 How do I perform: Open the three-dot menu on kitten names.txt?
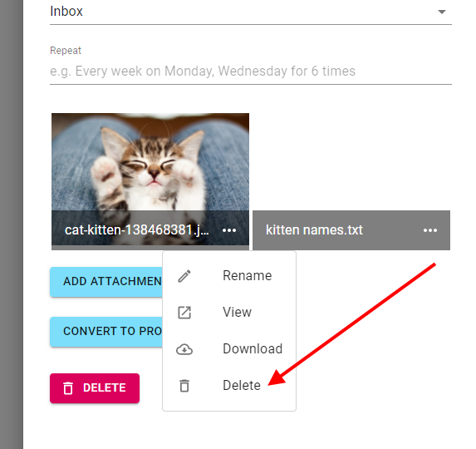click(430, 230)
